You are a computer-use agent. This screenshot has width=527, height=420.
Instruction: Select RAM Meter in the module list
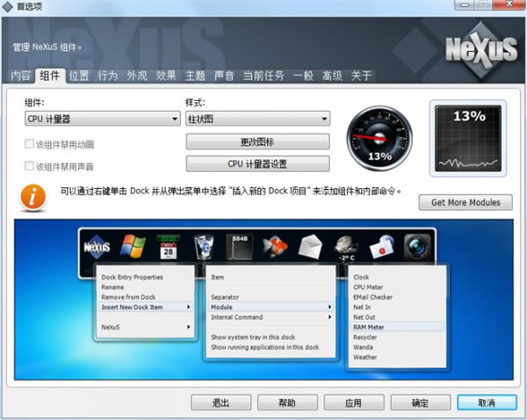click(368, 327)
